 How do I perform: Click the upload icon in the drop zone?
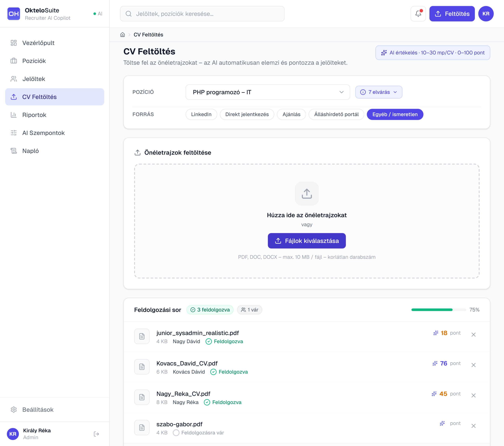(x=307, y=193)
